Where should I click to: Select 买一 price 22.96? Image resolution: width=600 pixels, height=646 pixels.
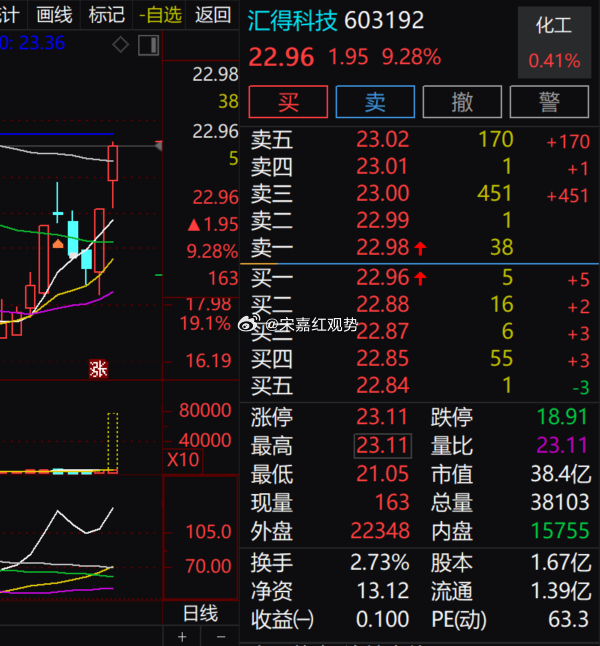coord(382,277)
